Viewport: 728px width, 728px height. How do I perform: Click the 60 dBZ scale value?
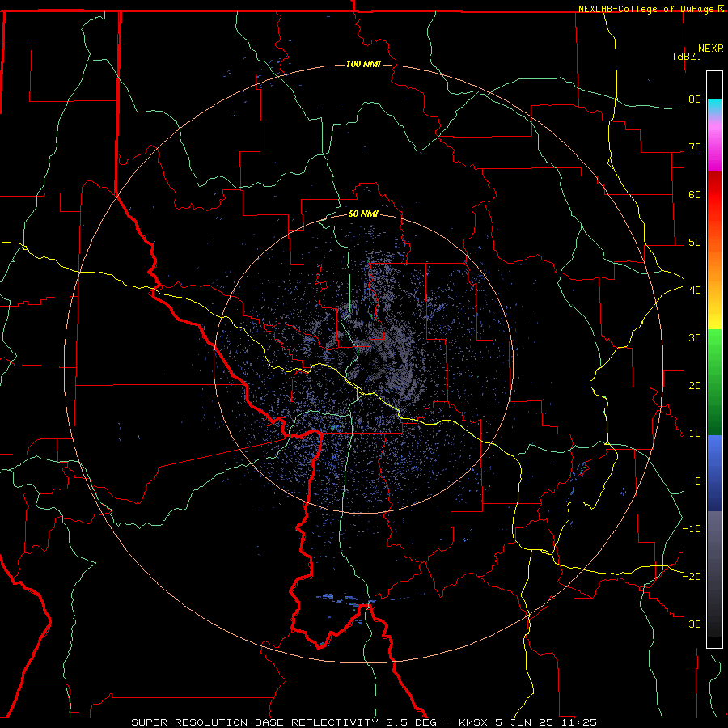point(695,194)
